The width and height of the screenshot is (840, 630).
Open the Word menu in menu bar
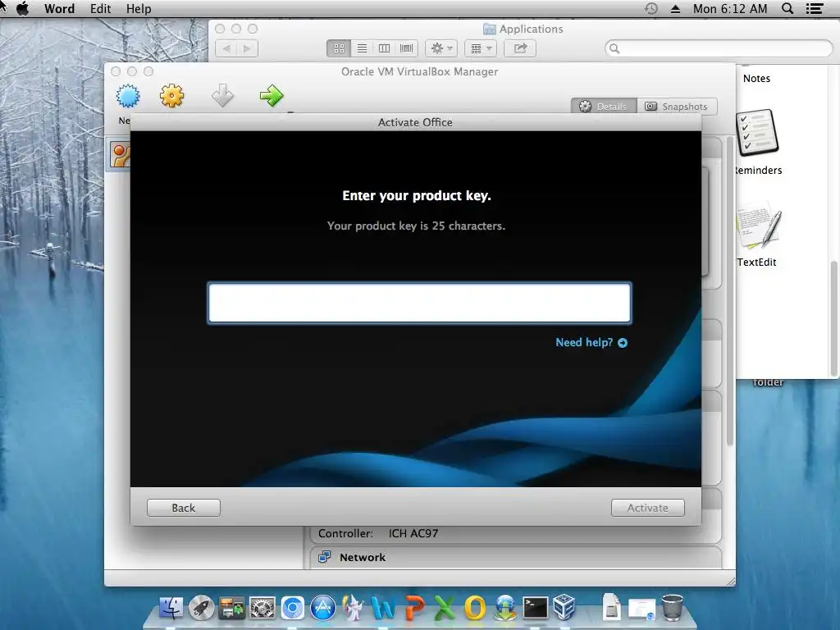(x=59, y=8)
